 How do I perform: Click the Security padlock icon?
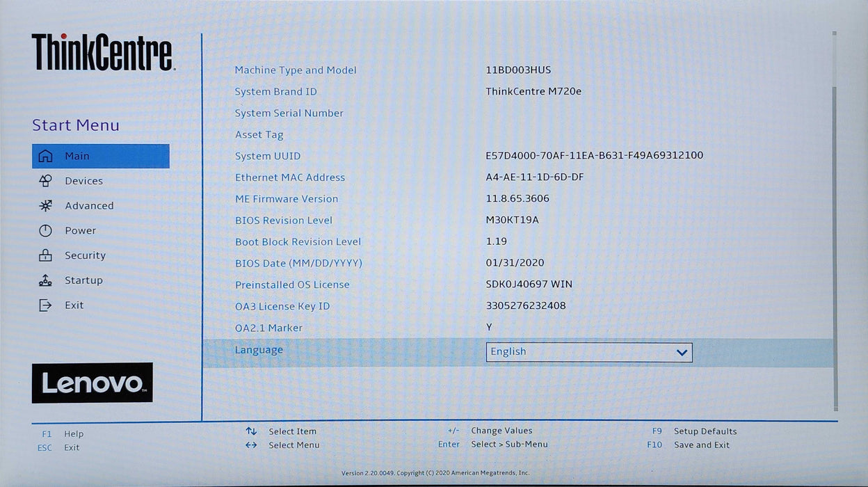tap(45, 255)
